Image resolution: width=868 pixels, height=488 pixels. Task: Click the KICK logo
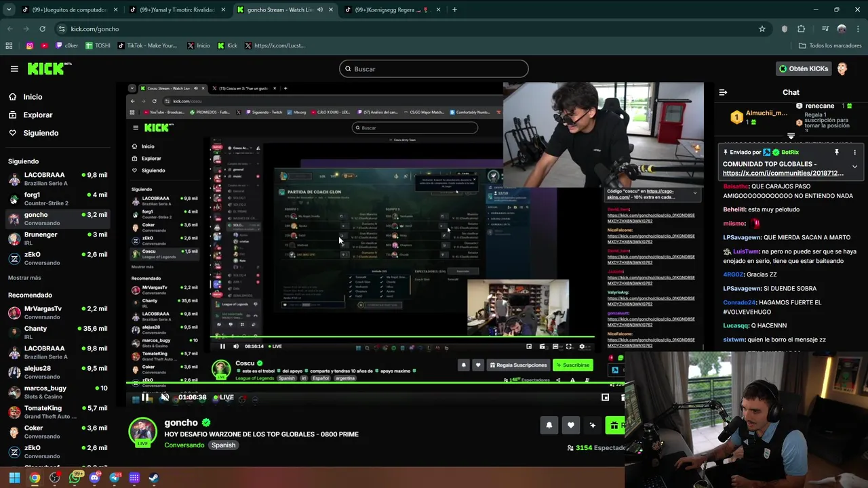(49, 68)
